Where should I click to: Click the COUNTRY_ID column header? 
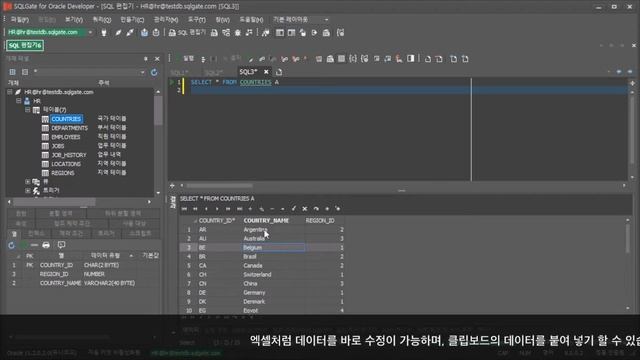(217, 220)
